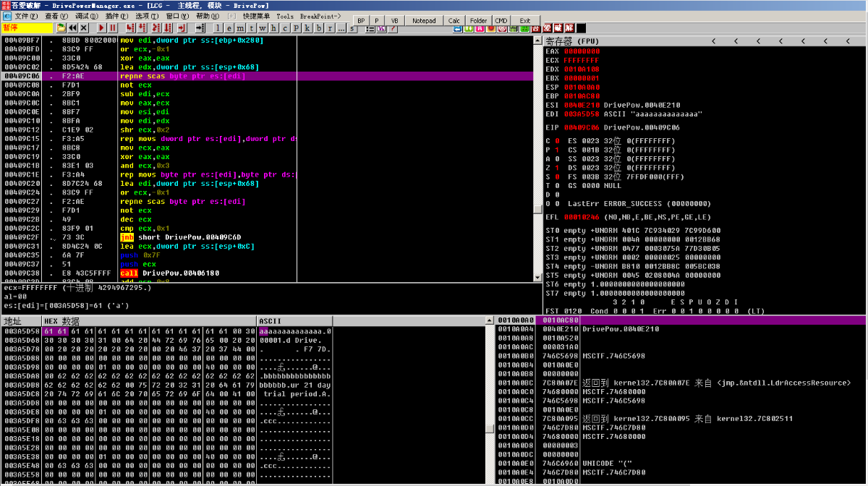Click the red '爱' toolbar icon
Viewport: 868px width, 486px height.
(547, 30)
